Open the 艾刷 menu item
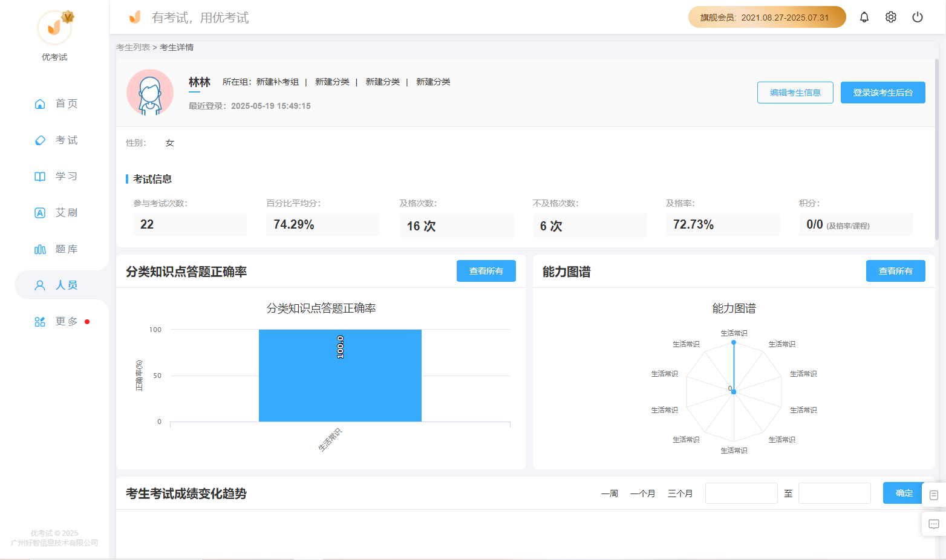 tap(67, 213)
